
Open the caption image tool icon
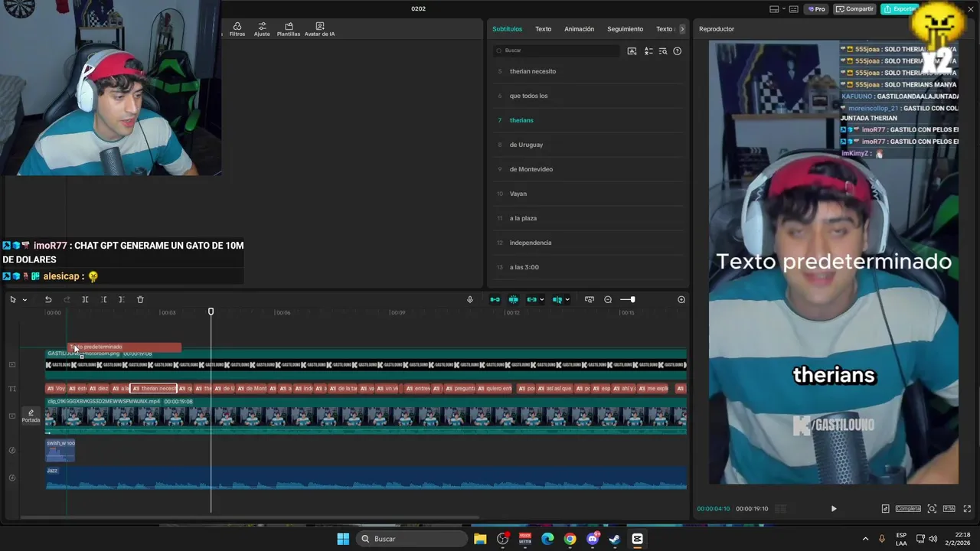point(632,51)
